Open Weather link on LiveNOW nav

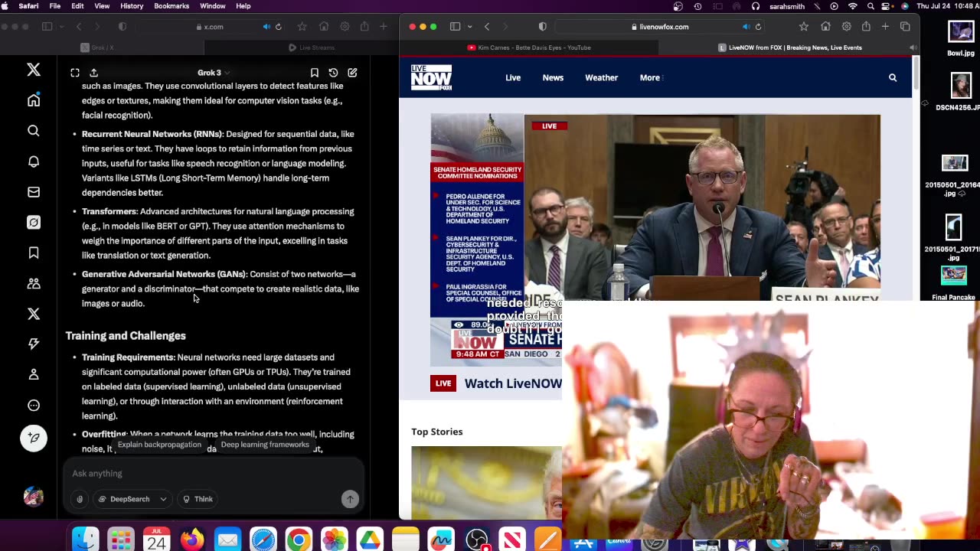602,77
